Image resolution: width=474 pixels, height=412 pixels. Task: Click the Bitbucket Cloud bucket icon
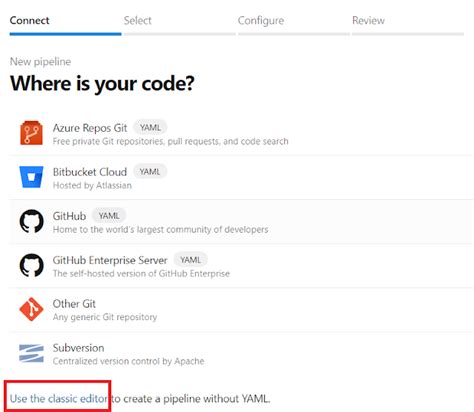pos(31,177)
